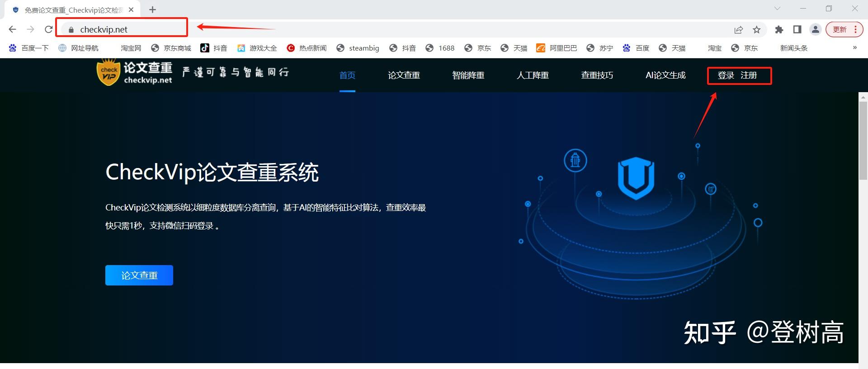Viewport: 868px width, 369px height.
Task: Click the 注册 register link
Action: pos(749,75)
